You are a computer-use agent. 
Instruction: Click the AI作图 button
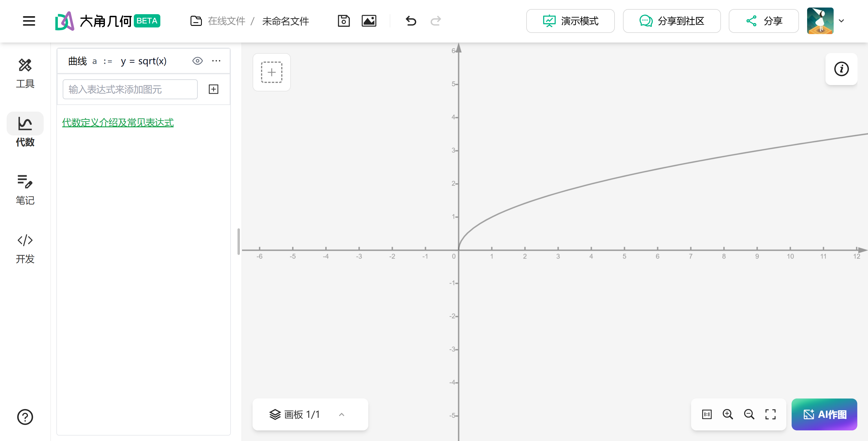pos(824,414)
